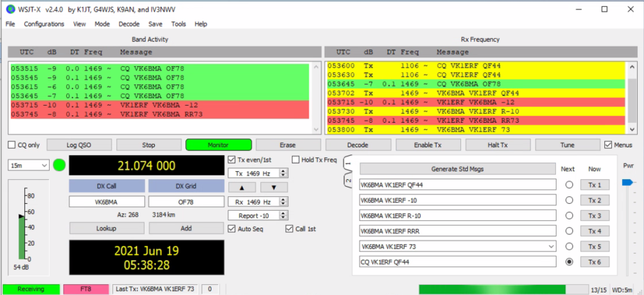The width and height of the screenshot is (644, 295).
Task: Toggle the CQ only checkbox
Action: point(12,145)
